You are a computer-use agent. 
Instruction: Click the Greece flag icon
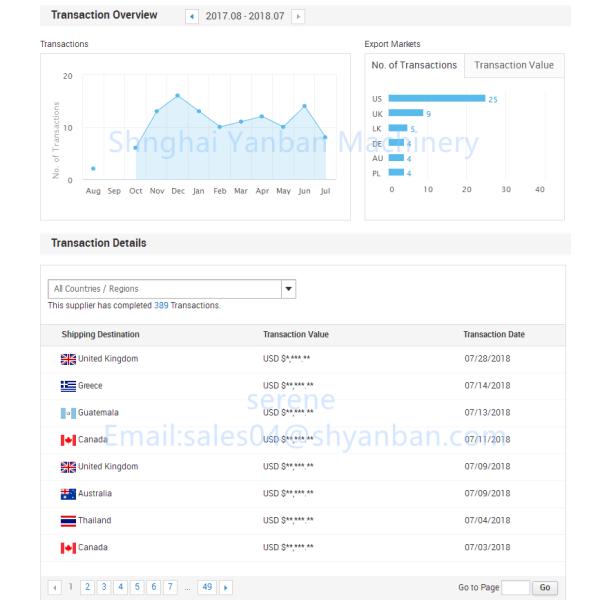point(68,386)
